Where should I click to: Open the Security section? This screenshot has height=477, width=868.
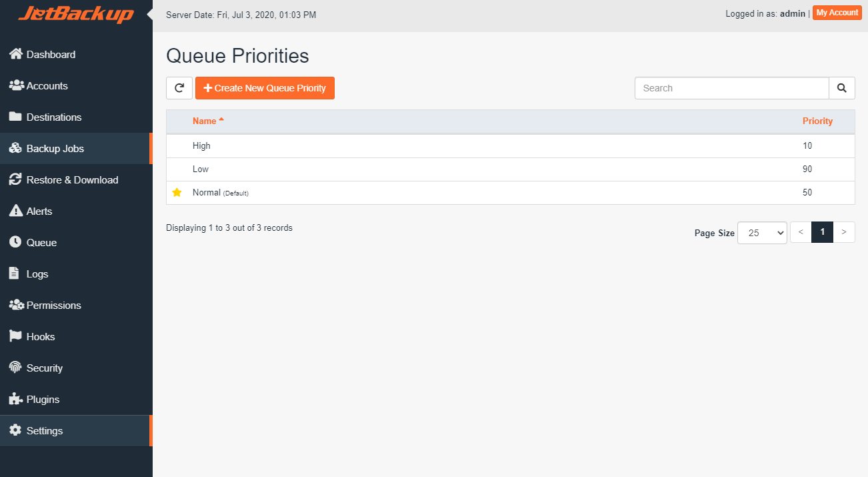click(43, 368)
